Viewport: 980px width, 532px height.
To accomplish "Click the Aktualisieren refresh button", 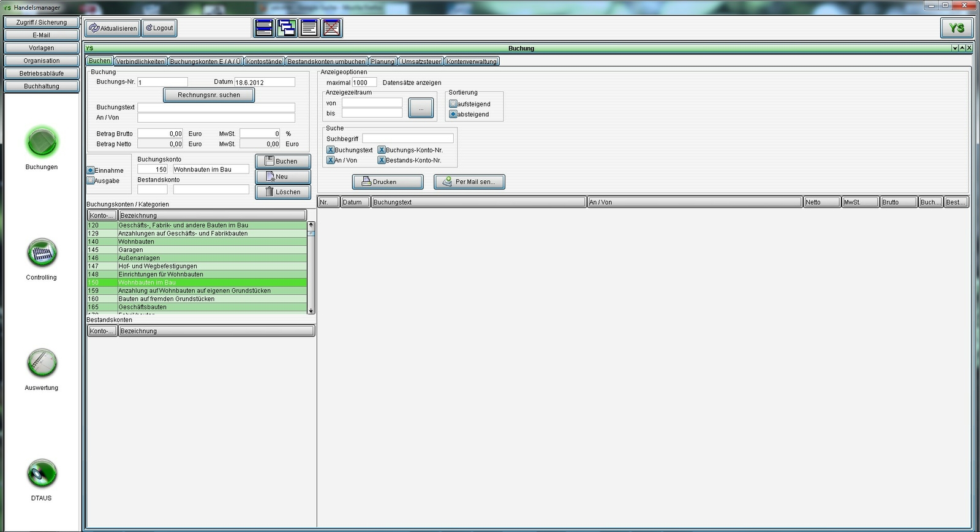I will tap(113, 28).
